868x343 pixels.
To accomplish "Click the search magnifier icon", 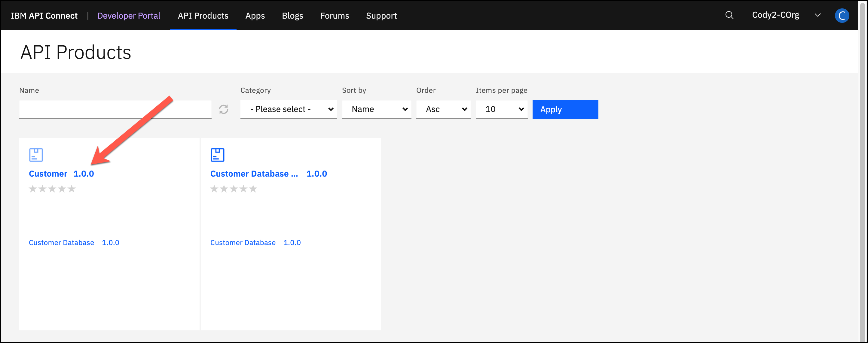I will 729,16.
